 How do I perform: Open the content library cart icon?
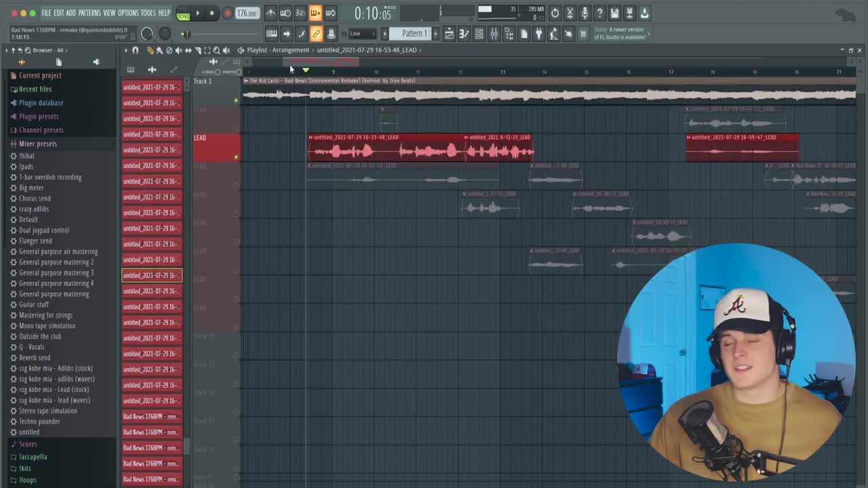point(583,34)
